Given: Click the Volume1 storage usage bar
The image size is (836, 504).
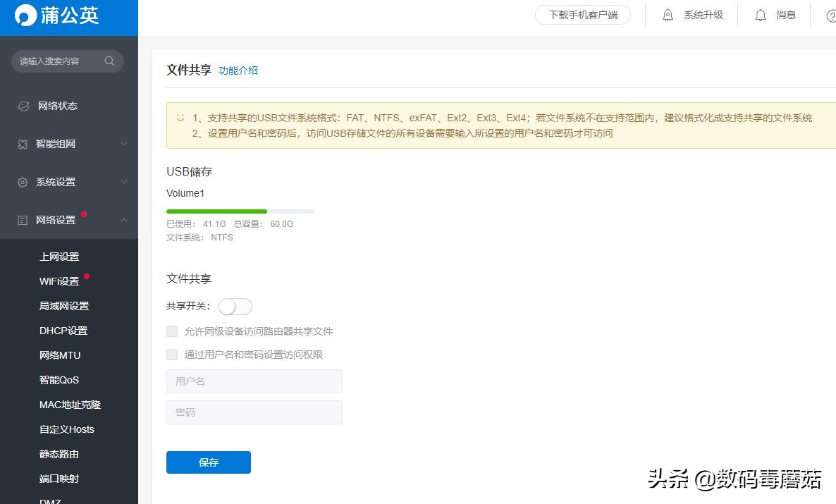Looking at the screenshot, I should 240,211.
